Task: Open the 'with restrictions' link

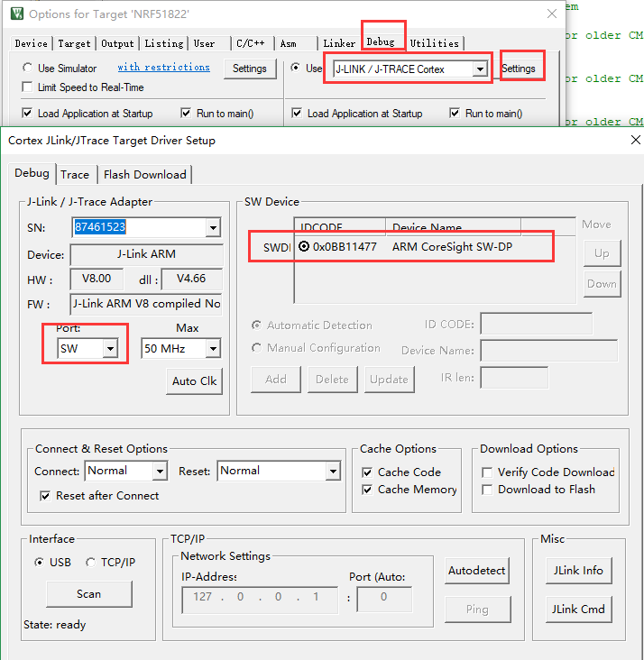Action: coord(164,68)
